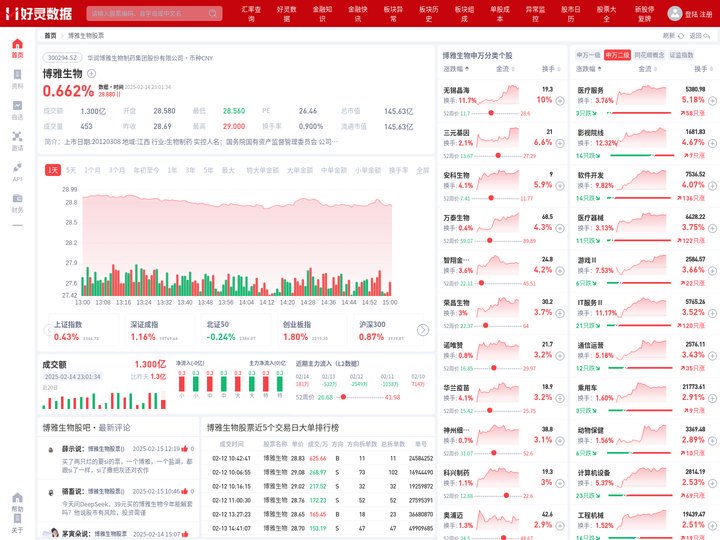Toggle the plus button beside 无锡晶海

coord(560,101)
